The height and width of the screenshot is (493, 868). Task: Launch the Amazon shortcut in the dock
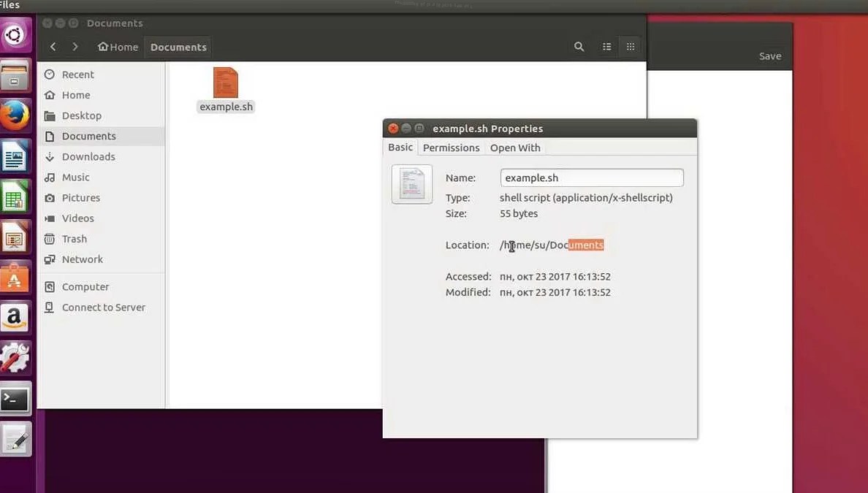pyautogui.click(x=15, y=318)
